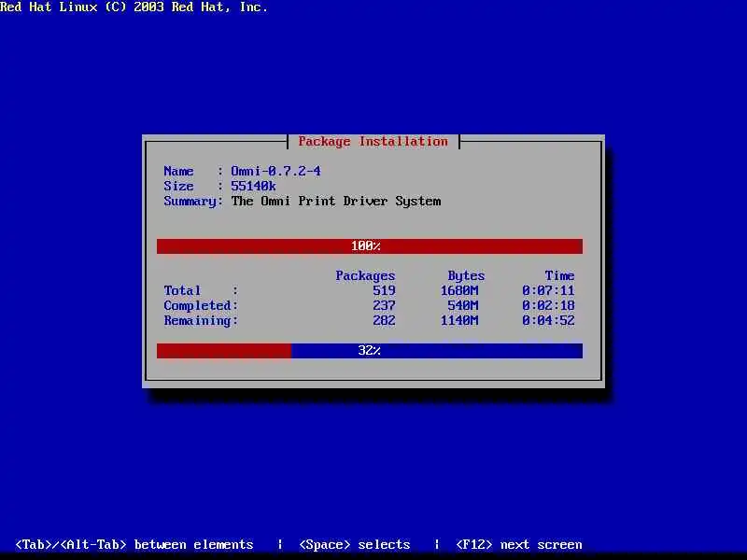This screenshot has height=560, width=747.
Task: Click remaining bytes value 1140M
Action: click(459, 321)
